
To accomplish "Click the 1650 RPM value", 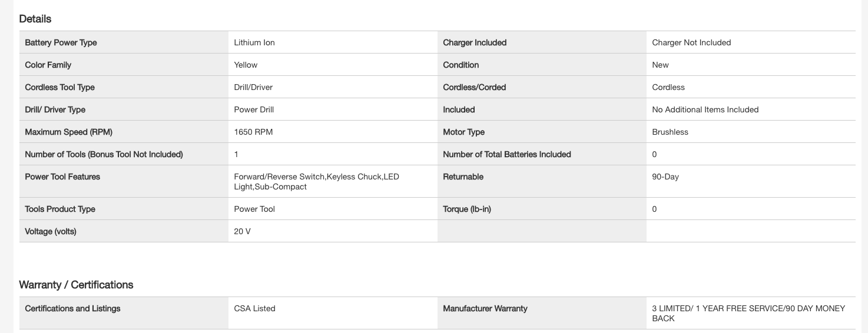I will click(253, 132).
